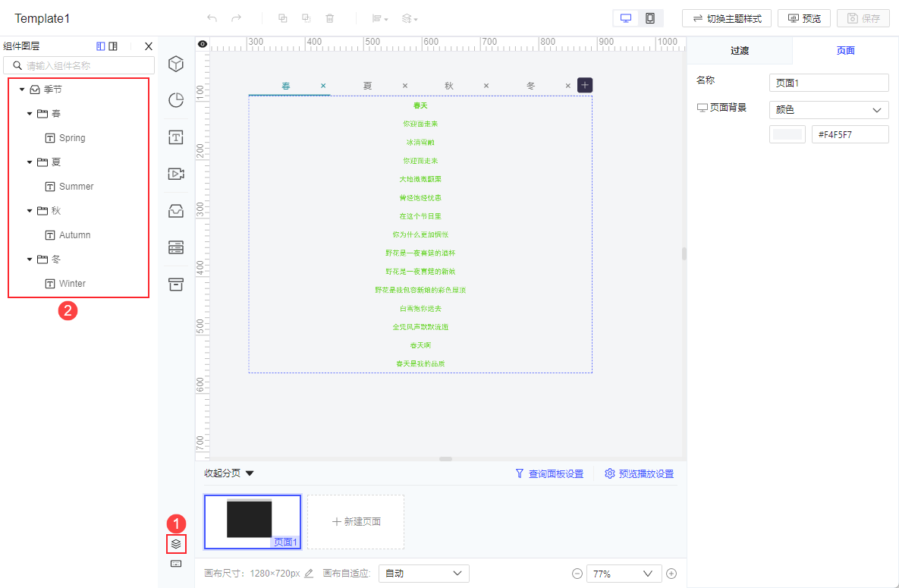Image resolution: width=899 pixels, height=588 pixels.
Task: Select the table component icon in sidebar
Action: pyautogui.click(x=175, y=247)
